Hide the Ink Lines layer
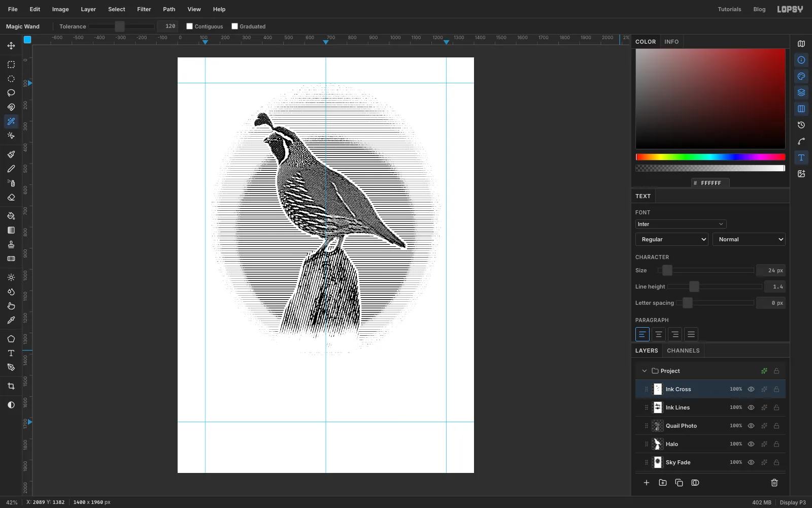Viewport: 812px width, 508px height. (x=751, y=407)
